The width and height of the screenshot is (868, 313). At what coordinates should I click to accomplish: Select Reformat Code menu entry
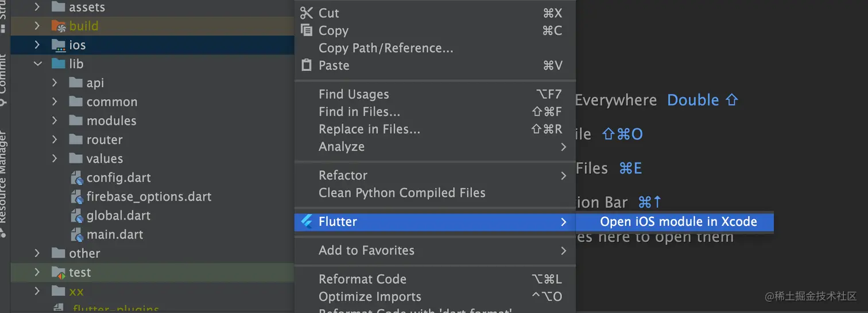click(x=362, y=279)
